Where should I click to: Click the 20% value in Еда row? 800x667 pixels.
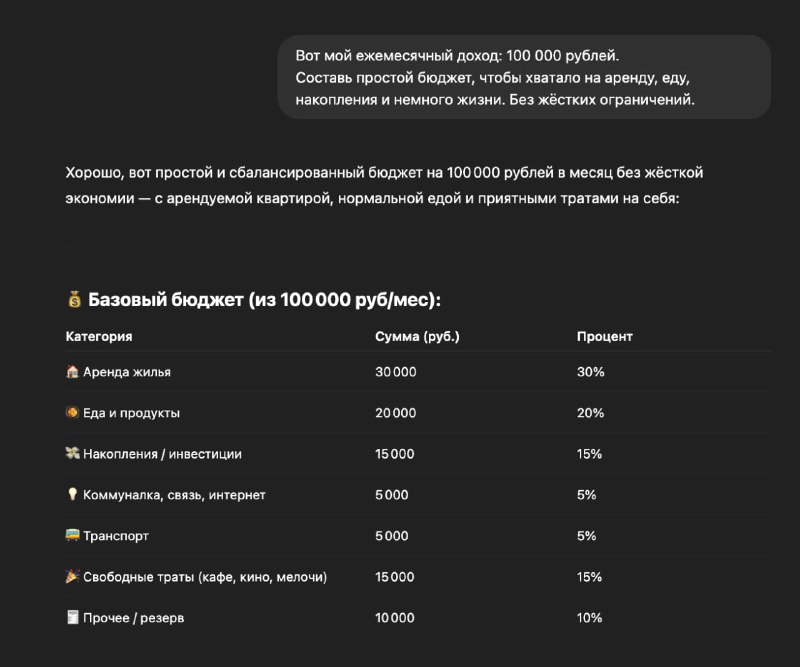pos(590,413)
